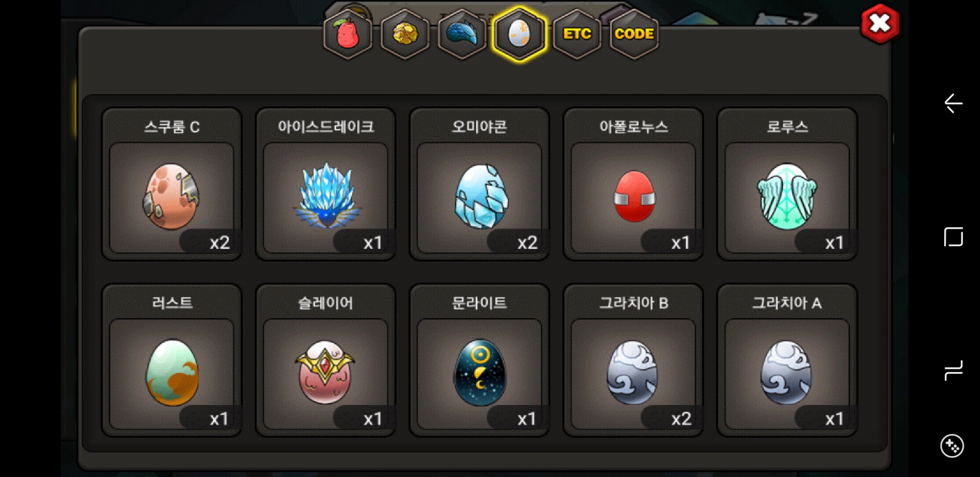Viewport: 980px width, 477px height.
Task: Select the highlighted egg inventory tab
Action: click(x=520, y=34)
